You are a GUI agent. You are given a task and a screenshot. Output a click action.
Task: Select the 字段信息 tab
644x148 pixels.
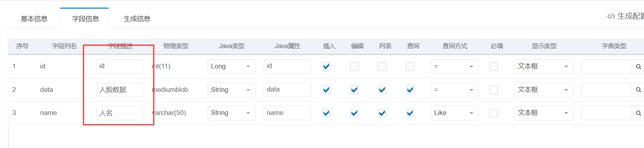[86, 19]
